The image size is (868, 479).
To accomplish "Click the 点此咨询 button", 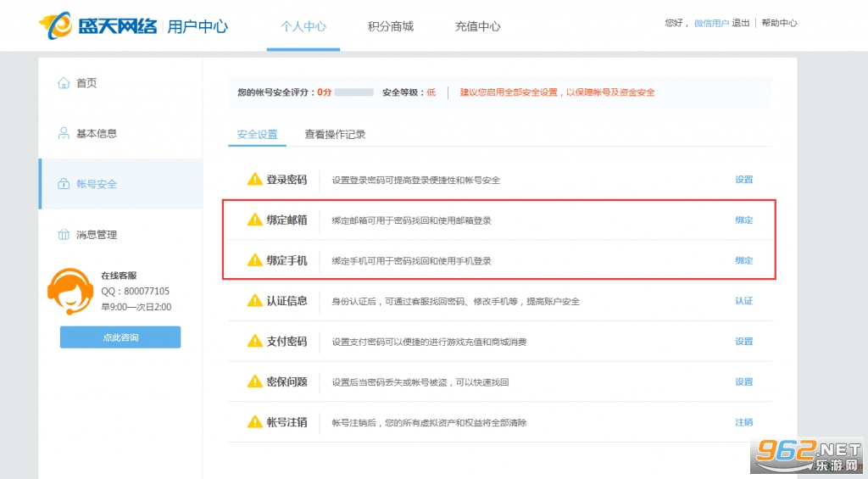I will point(120,337).
